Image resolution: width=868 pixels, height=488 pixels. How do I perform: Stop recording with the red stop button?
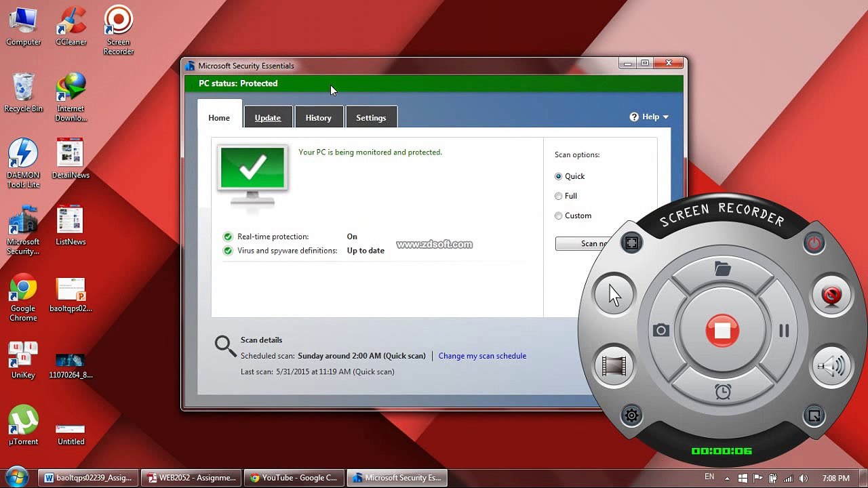[x=722, y=331]
